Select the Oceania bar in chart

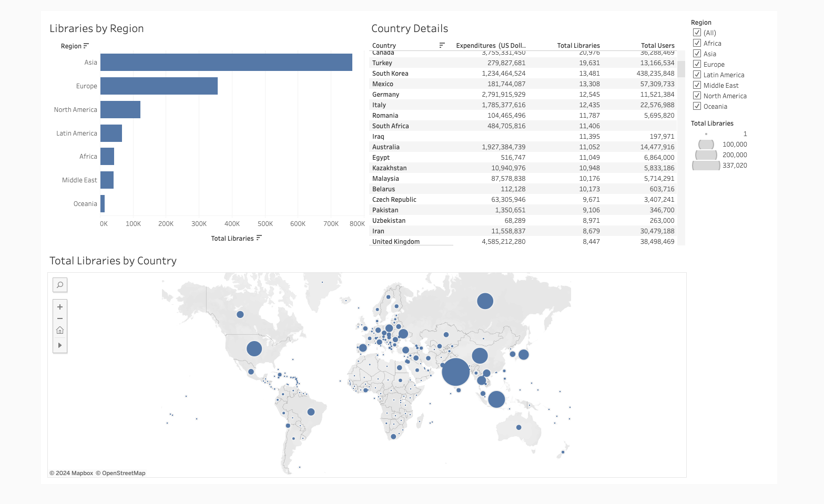(x=103, y=203)
